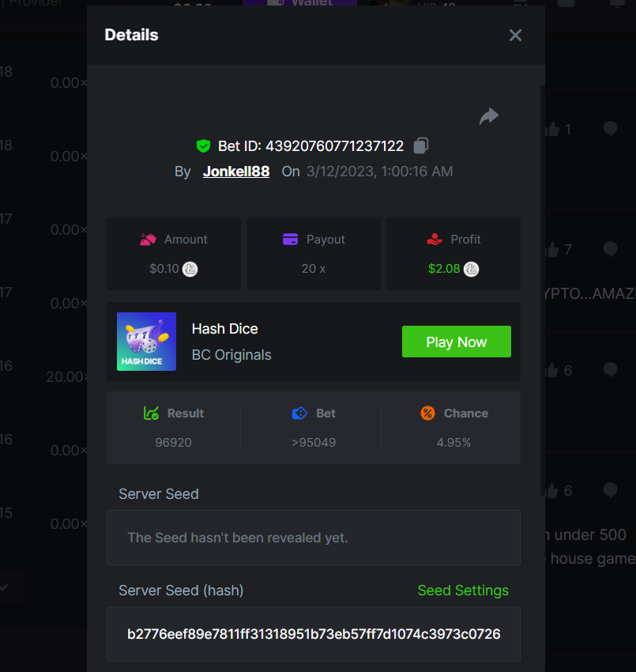Like the post showing 1 thumbs-up
Screen dimensions: 636x672
pyautogui.click(x=552, y=129)
